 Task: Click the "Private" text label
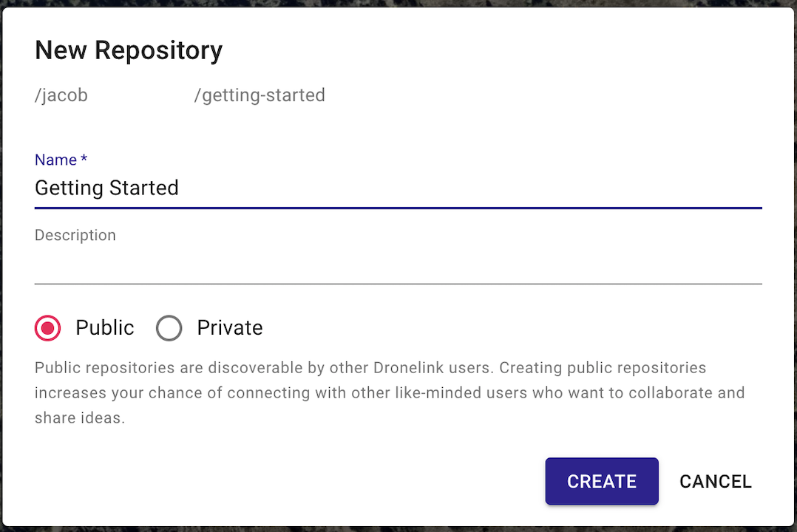click(230, 328)
